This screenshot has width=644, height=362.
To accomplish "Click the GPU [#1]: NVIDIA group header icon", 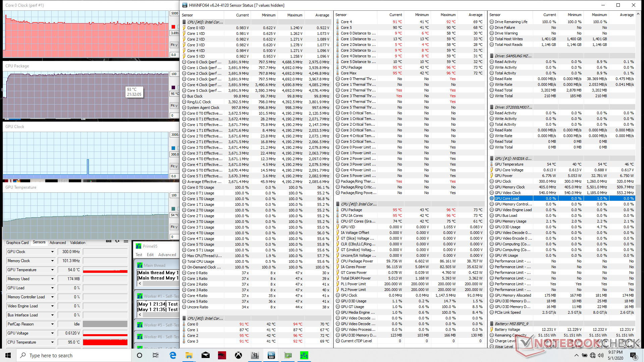I will click(x=492, y=159).
